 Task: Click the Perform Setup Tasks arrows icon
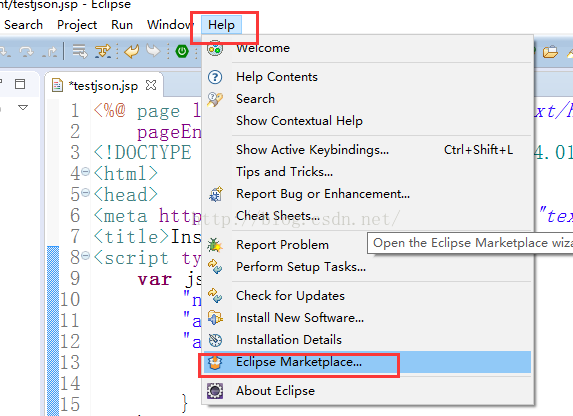click(215, 267)
